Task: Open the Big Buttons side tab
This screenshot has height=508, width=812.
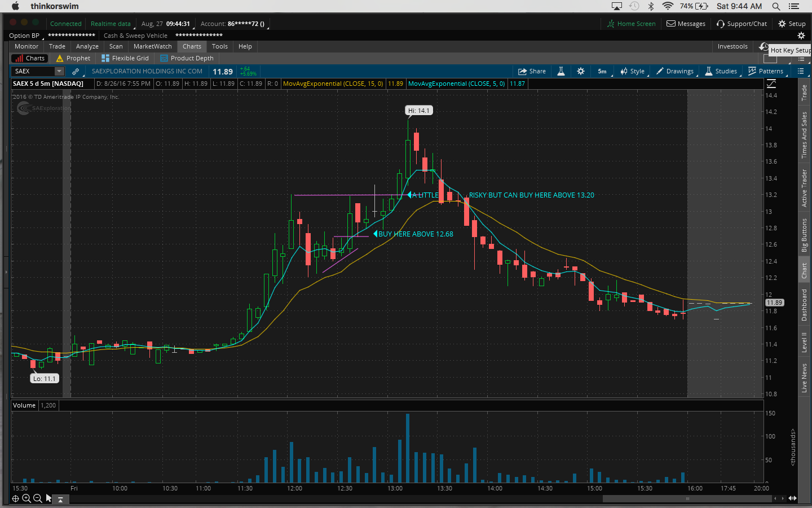Action: coord(805,235)
